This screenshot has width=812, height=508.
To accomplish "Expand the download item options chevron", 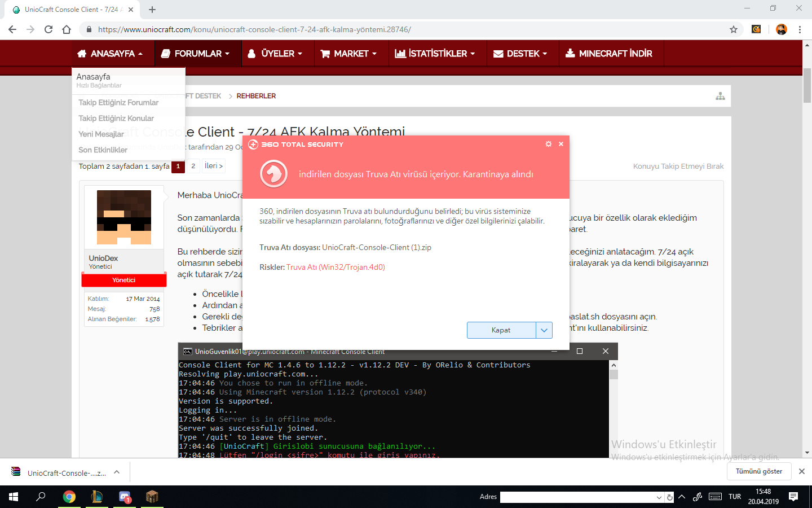I will coord(117,472).
